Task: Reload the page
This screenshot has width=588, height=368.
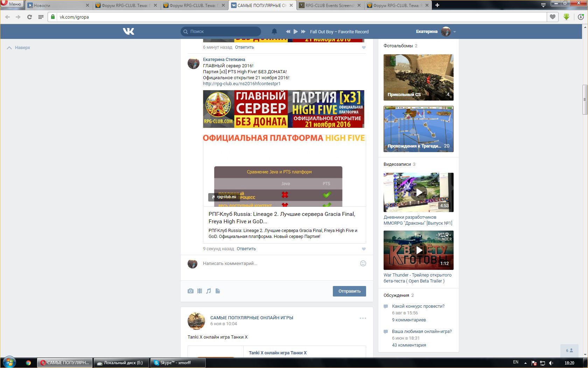Action: point(29,17)
